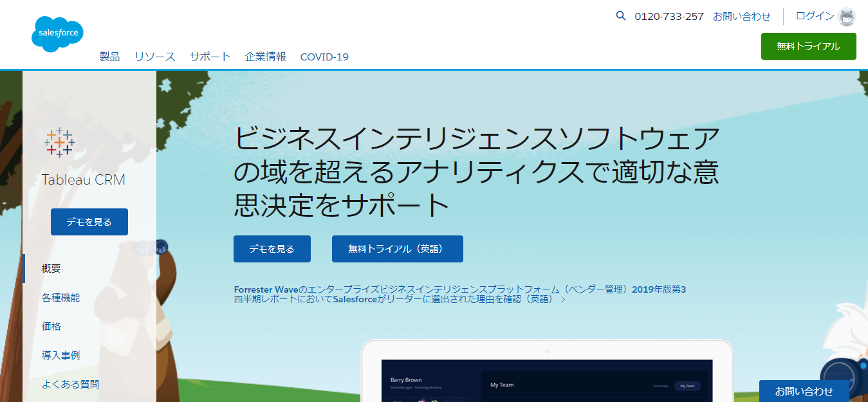Select よくある質問 in the sidebar
Screen dimensions: 868x402
(71, 385)
